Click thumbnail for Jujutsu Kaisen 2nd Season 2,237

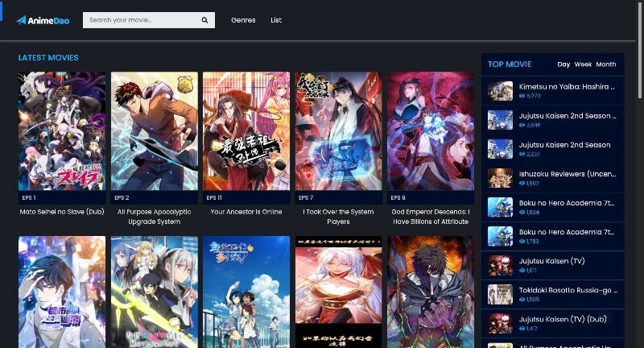(x=500, y=149)
